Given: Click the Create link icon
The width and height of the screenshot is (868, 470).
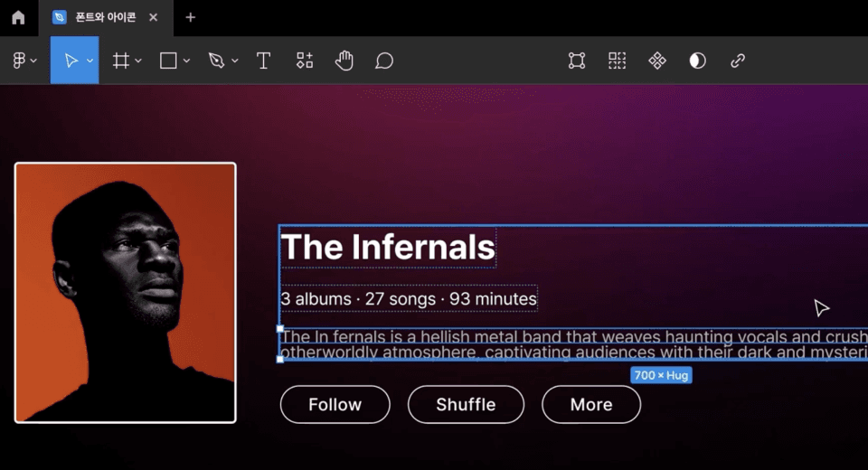Looking at the screenshot, I should 738,61.
